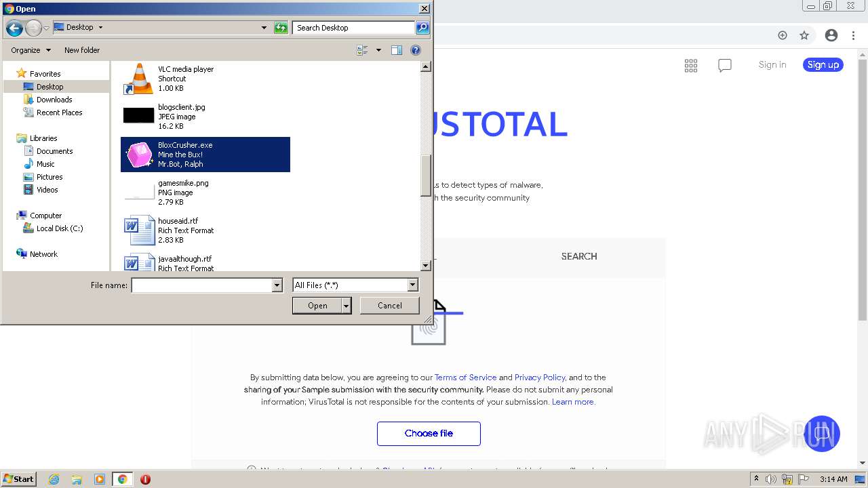
Task: Click the Choose file button
Action: pos(429,434)
